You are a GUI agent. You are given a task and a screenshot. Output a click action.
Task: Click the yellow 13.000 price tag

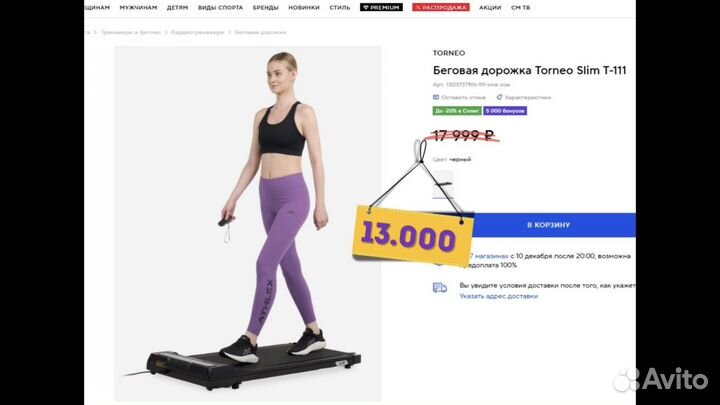pyautogui.click(x=412, y=236)
